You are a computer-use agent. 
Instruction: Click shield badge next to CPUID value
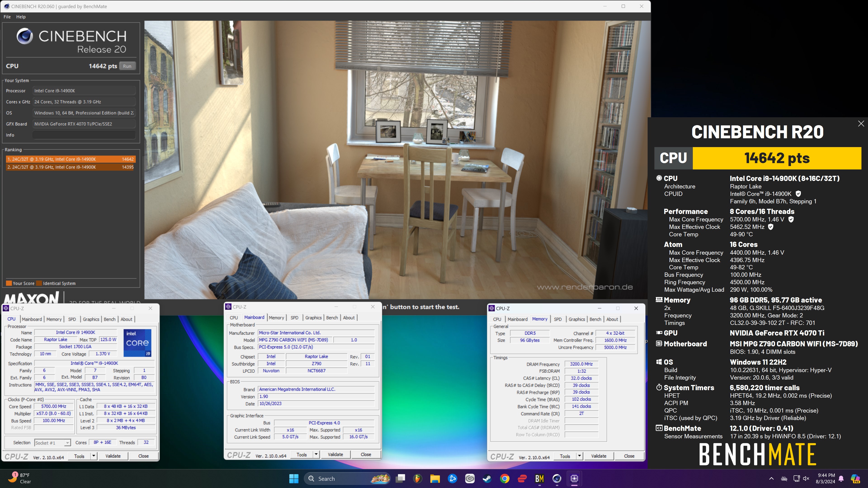(x=798, y=194)
